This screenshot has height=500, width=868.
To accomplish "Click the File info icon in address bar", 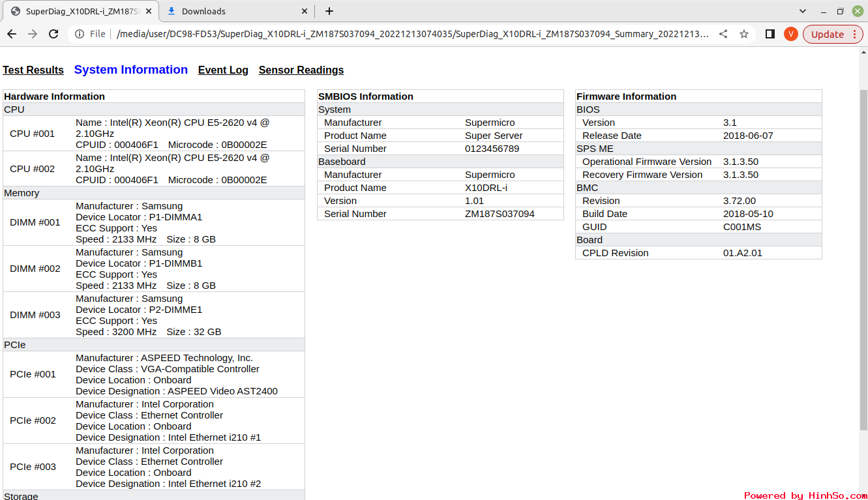I will coord(79,34).
